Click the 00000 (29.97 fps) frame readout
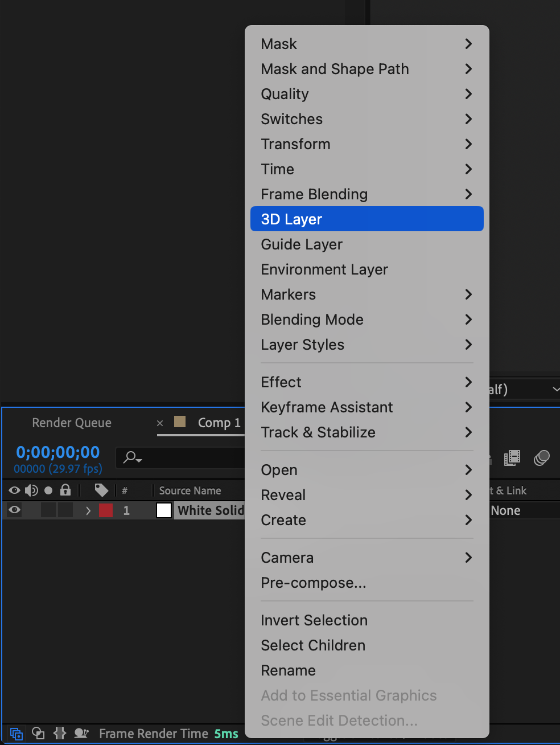Viewport: 560px width, 745px height. [x=58, y=469]
